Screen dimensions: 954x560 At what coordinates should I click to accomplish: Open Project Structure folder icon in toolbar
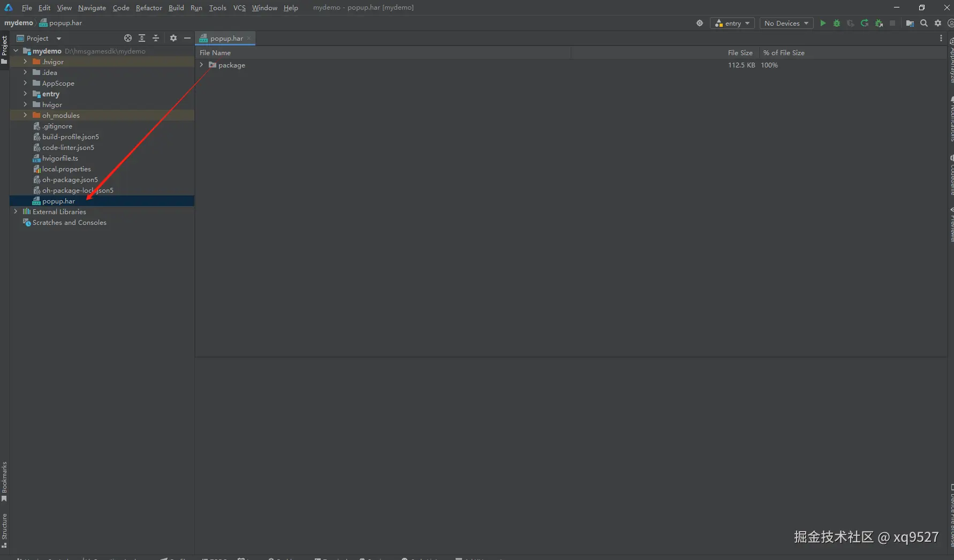[910, 23]
